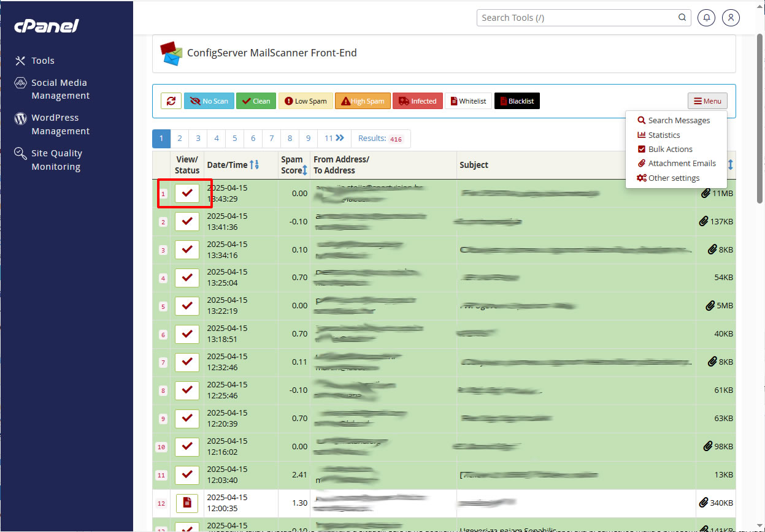The height and width of the screenshot is (532, 765).
Task: Go to results page 5
Action: (x=235, y=139)
